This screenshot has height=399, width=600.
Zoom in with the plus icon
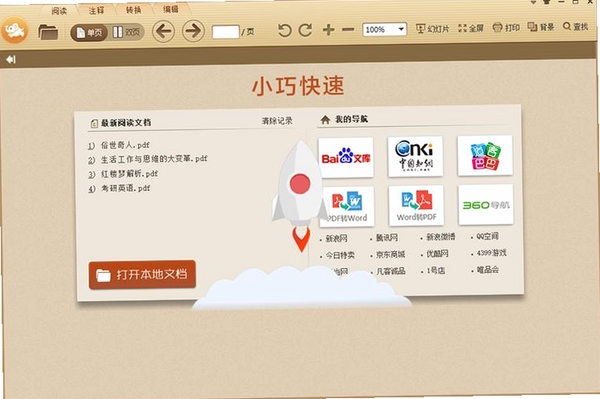[329, 29]
